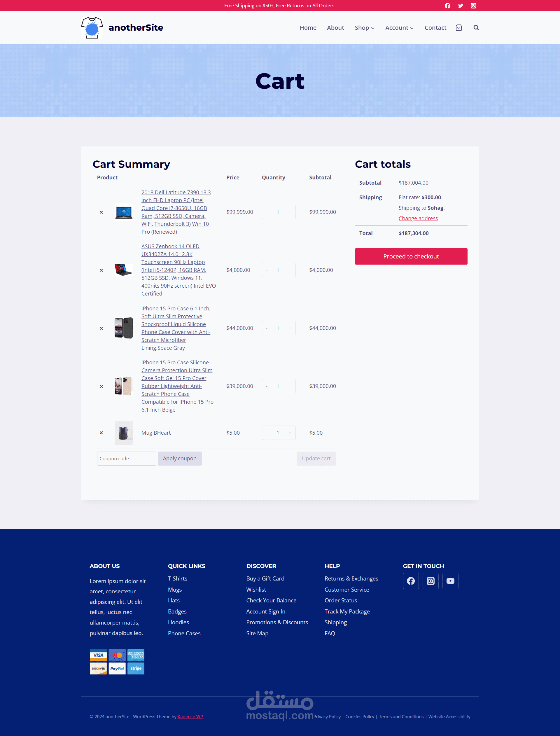The height and width of the screenshot is (736, 560).
Task: Open the About page in navigation
Action: click(335, 28)
